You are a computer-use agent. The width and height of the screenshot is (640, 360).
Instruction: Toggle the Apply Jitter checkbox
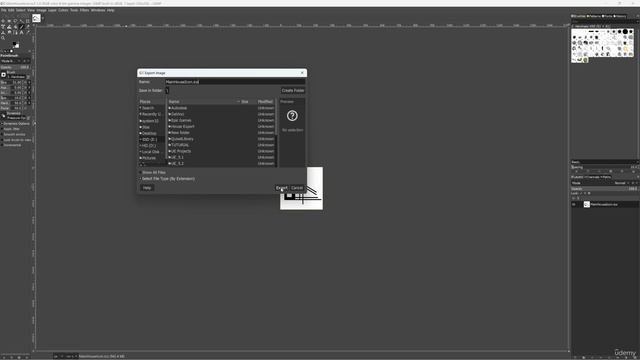click(x=2, y=129)
